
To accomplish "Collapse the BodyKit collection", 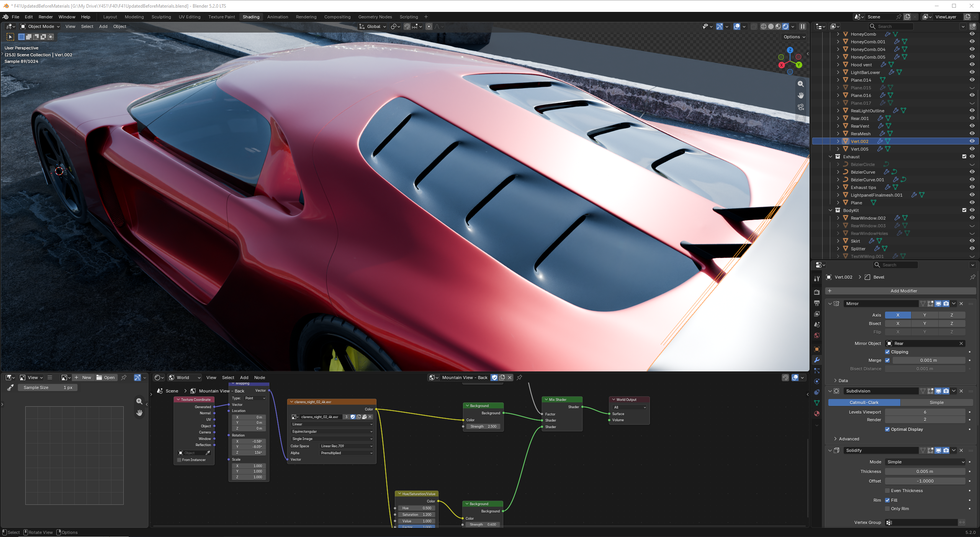I will [830, 210].
